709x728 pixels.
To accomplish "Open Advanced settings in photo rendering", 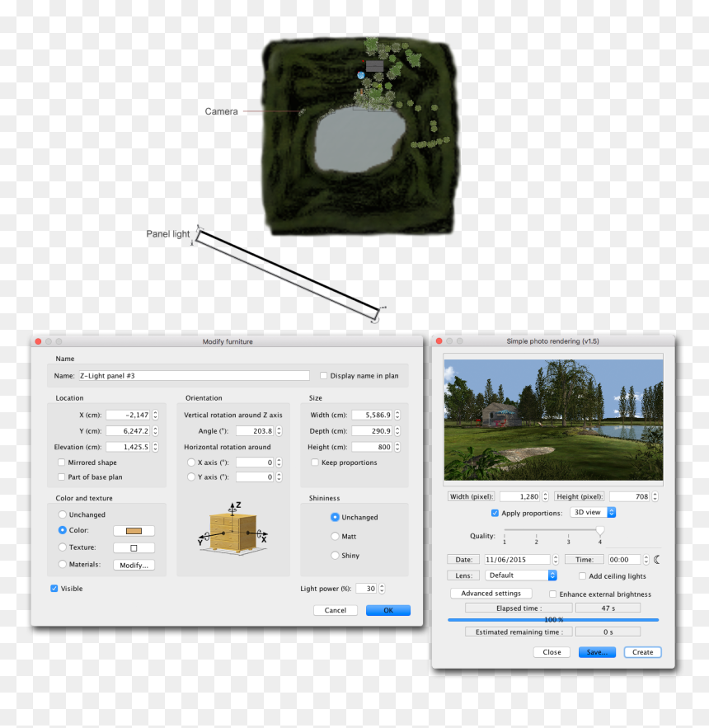I will [x=491, y=594].
